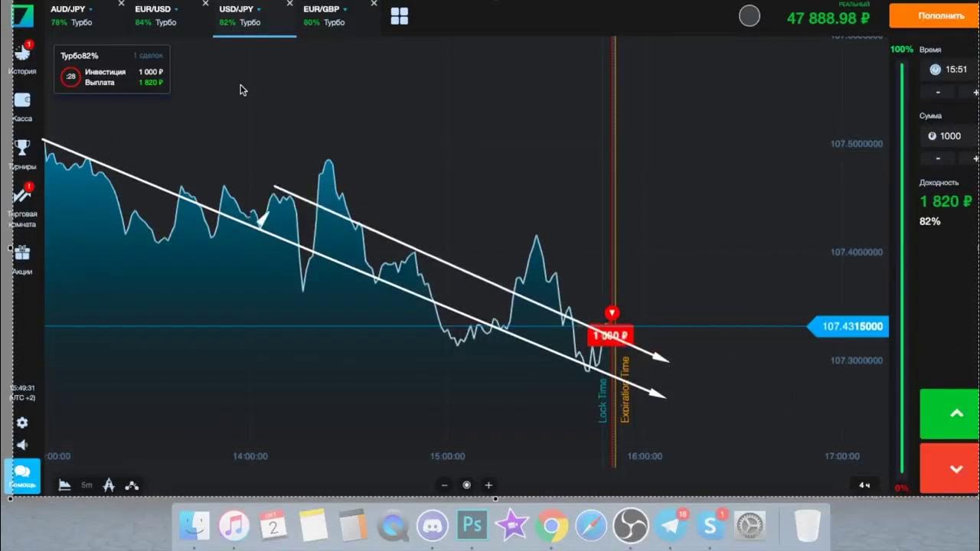Change the chart type via area-chart icon
Image resolution: width=980 pixels, height=551 pixels.
(65, 484)
